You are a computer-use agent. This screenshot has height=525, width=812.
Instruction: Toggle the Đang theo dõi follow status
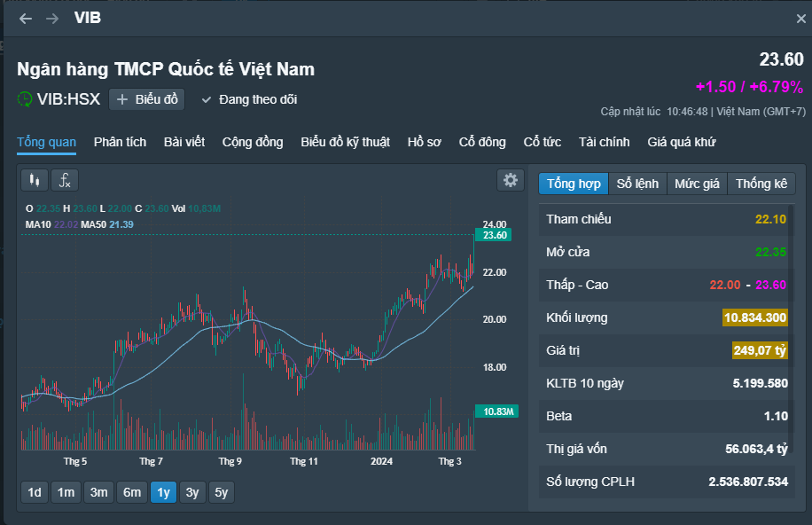pos(249,99)
